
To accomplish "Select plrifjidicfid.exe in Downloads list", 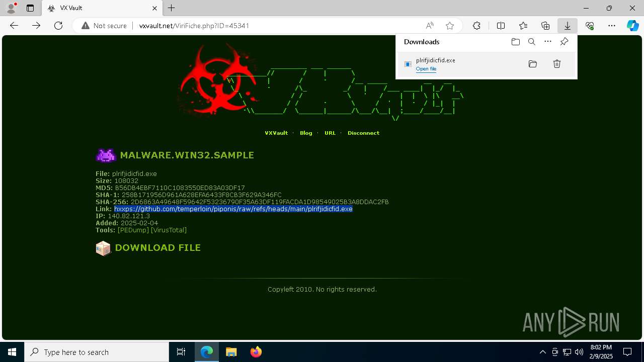I will [x=487, y=64].
